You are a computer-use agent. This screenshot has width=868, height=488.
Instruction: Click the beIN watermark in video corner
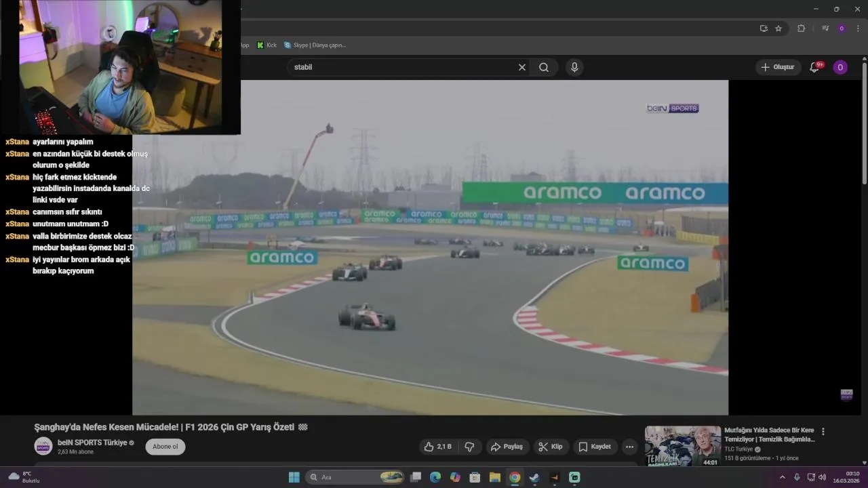[x=846, y=394]
